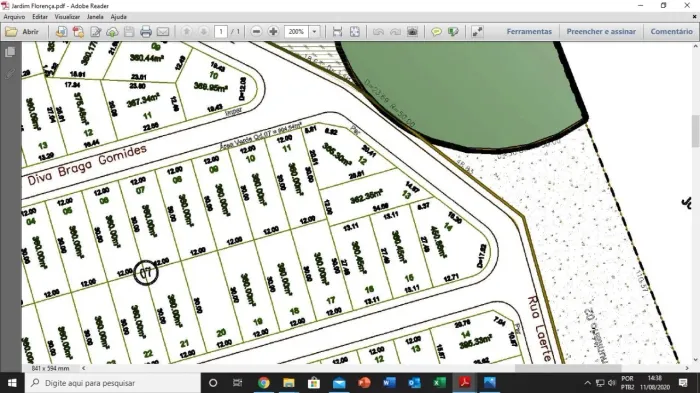Open Photos app from taskbar

coord(490,383)
